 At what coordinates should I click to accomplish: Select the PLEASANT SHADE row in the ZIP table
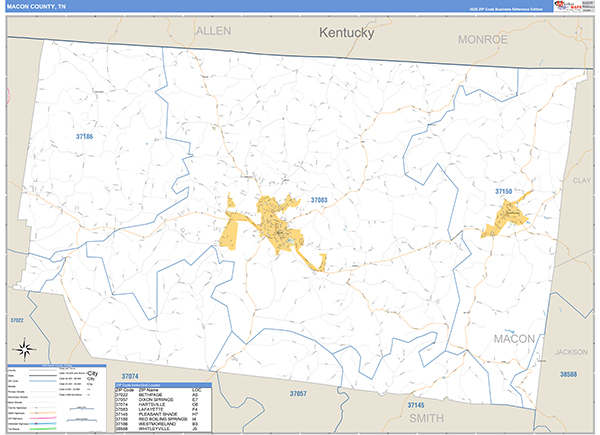point(163,414)
